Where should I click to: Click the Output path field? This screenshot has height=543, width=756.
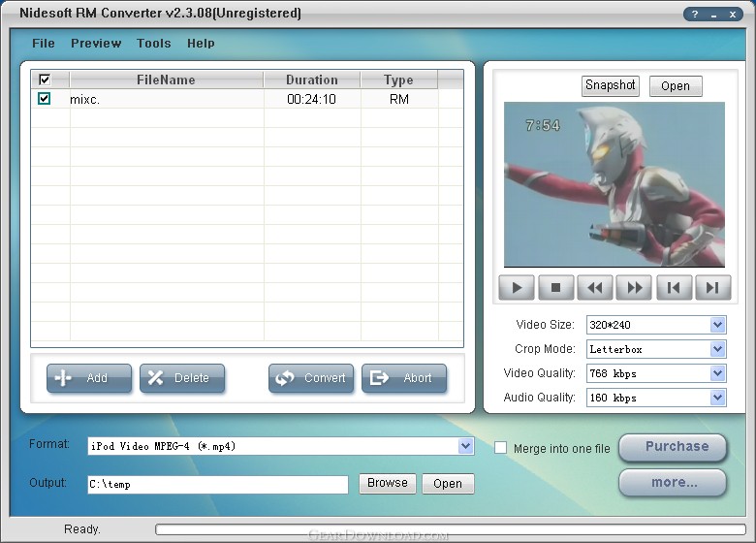point(218,484)
